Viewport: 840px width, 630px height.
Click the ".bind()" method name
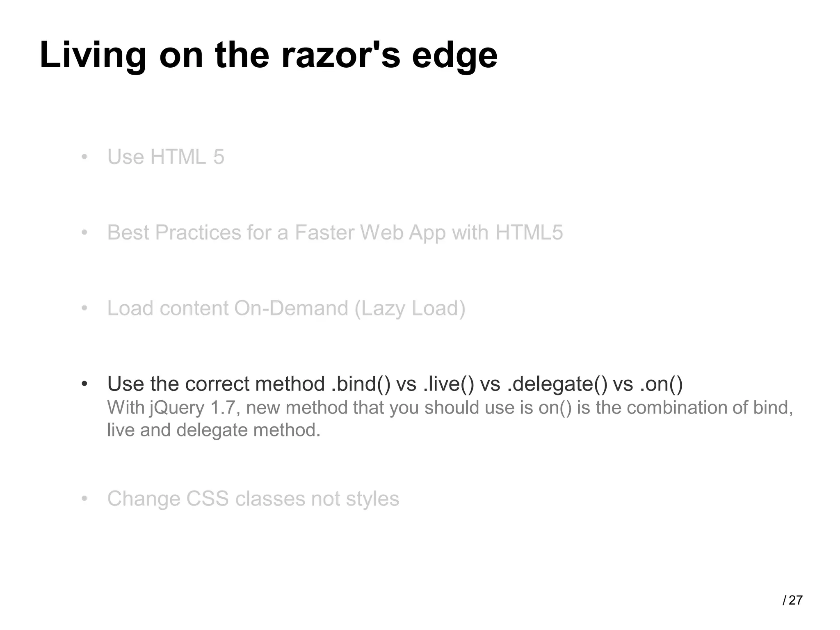361,384
